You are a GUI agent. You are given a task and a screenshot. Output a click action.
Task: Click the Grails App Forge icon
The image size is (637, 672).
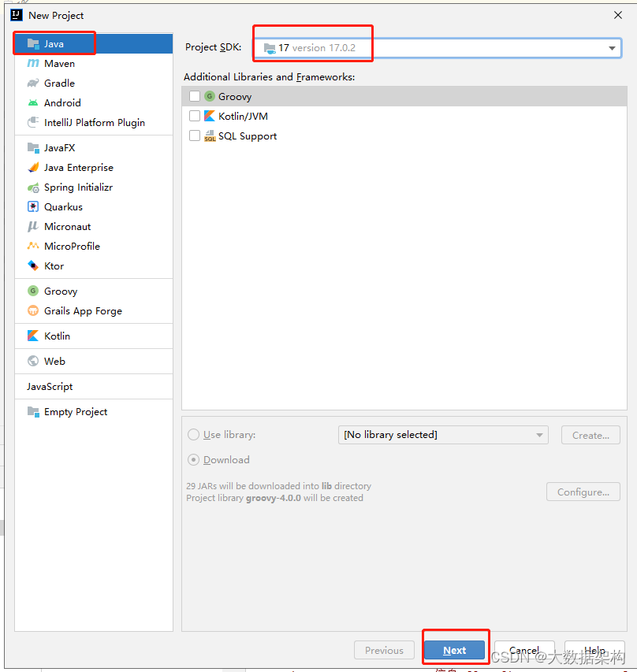pyautogui.click(x=33, y=310)
